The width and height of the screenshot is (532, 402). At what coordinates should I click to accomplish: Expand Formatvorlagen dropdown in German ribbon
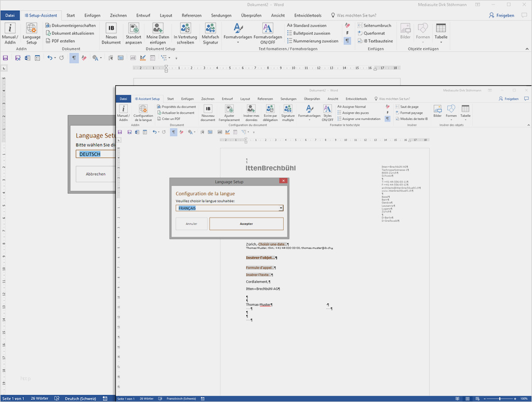238,43
